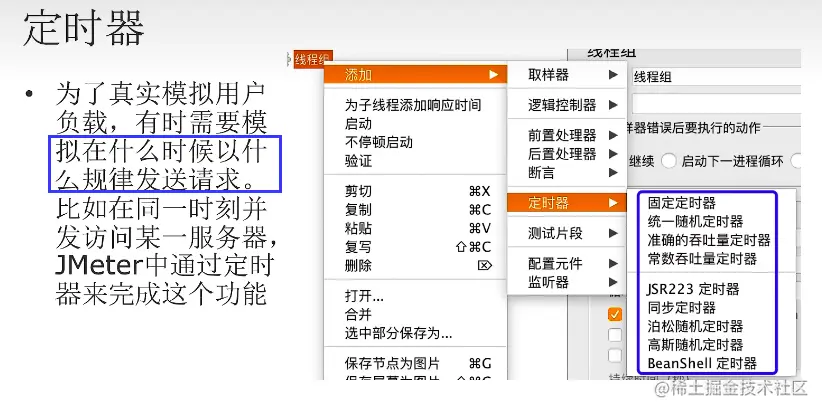
Task: Select 验证 in the context menu
Action: coord(416,161)
